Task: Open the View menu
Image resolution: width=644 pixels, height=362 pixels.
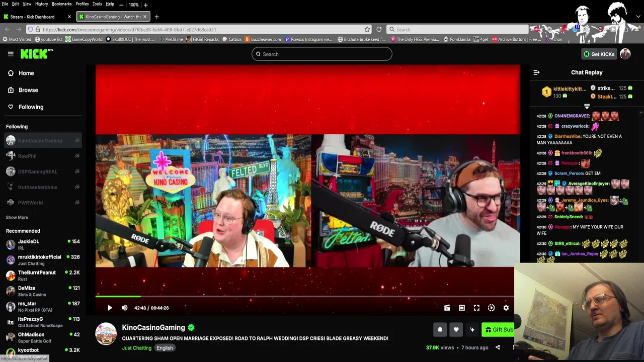Action: pyautogui.click(x=27, y=4)
